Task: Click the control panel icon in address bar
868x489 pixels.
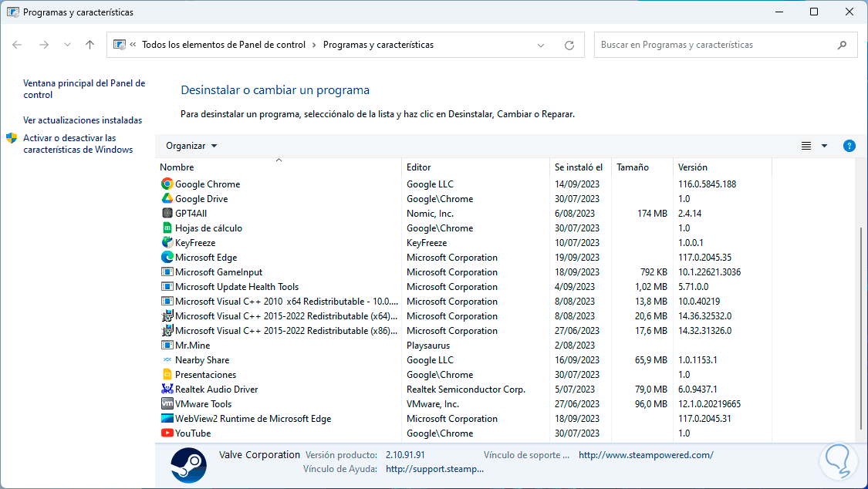Action: pyautogui.click(x=120, y=45)
